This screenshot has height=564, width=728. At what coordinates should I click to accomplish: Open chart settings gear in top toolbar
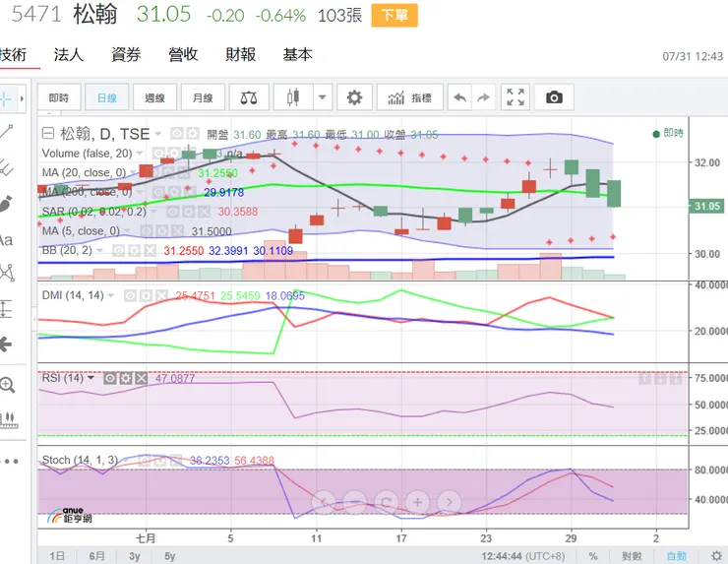354,97
